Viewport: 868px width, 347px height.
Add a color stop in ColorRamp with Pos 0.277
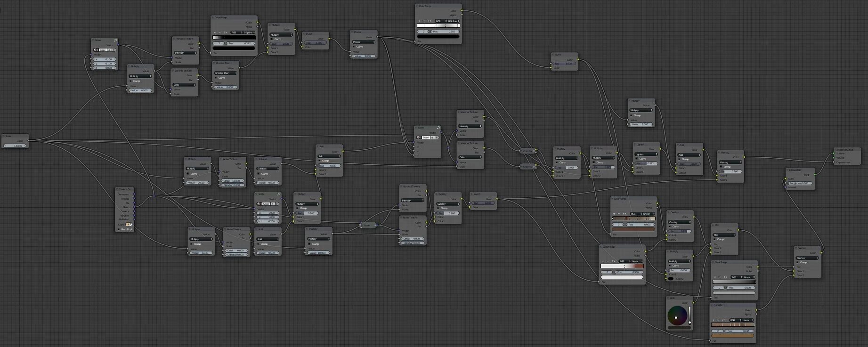215,32
